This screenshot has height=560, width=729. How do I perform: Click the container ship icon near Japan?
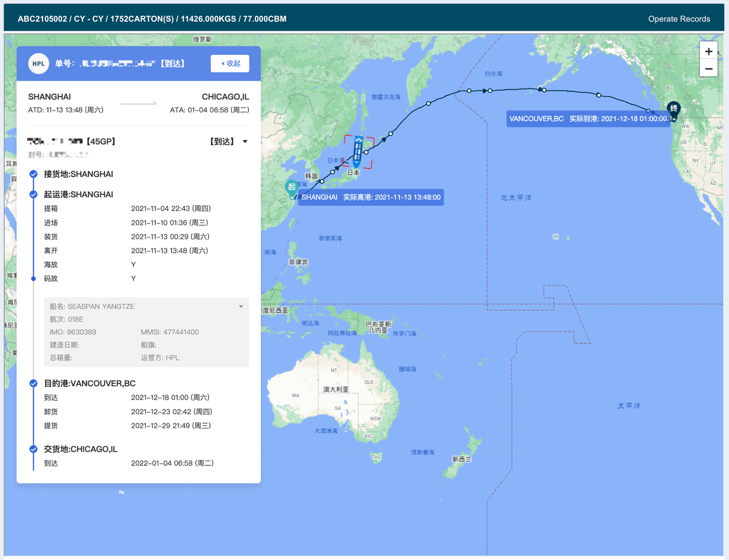click(x=358, y=151)
